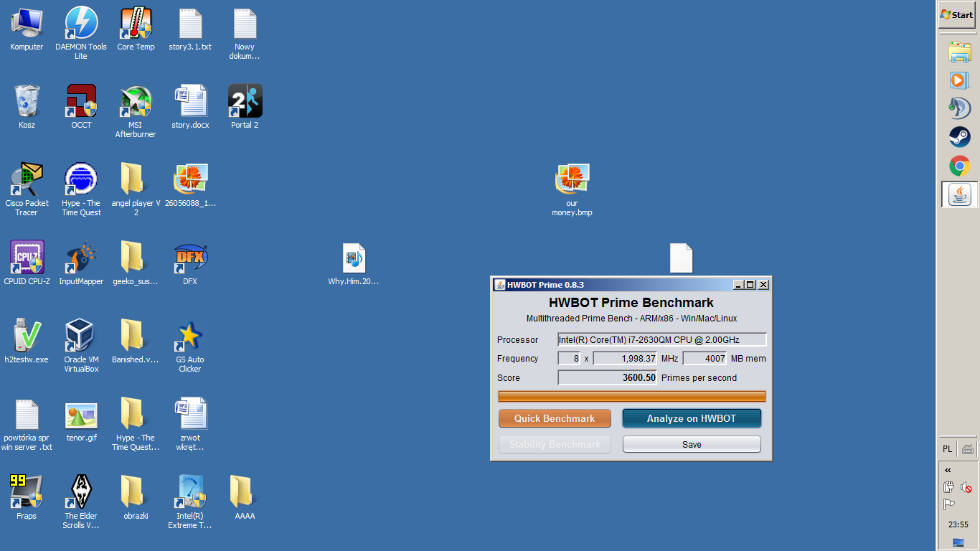Click the Processor name field
This screenshot has width=980, height=551.
662,339
